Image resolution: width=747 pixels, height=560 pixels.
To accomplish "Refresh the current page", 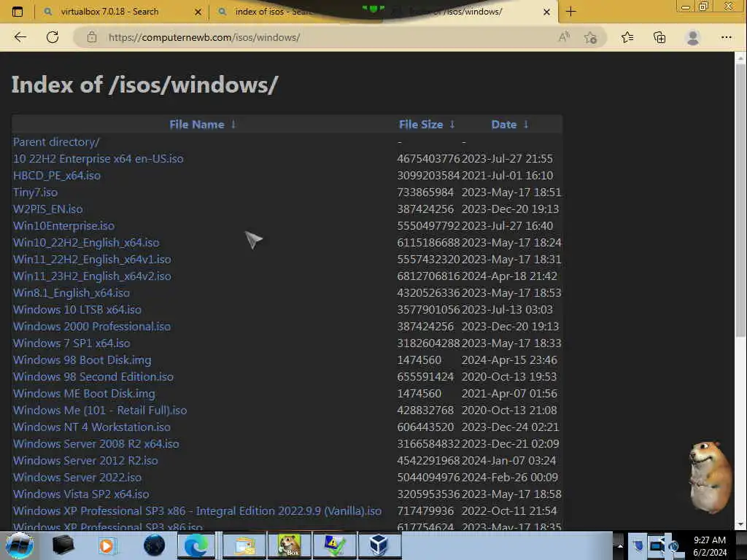I will [x=53, y=37].
